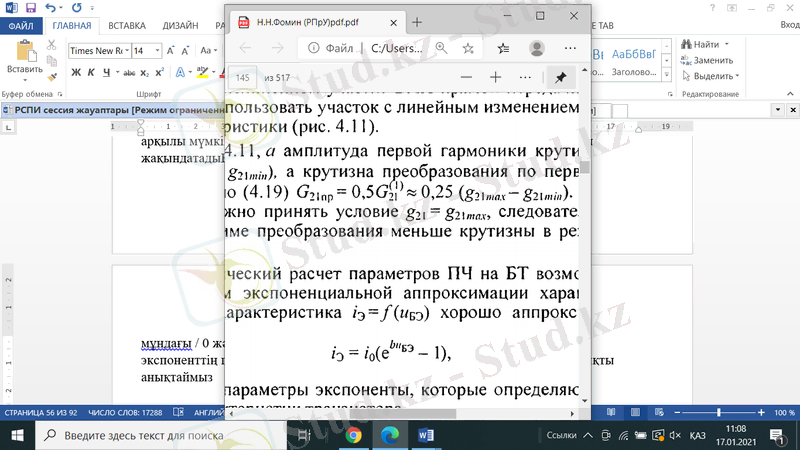Toggle bold formatting (Ж)
800x450 pixels.
point(76,71)
